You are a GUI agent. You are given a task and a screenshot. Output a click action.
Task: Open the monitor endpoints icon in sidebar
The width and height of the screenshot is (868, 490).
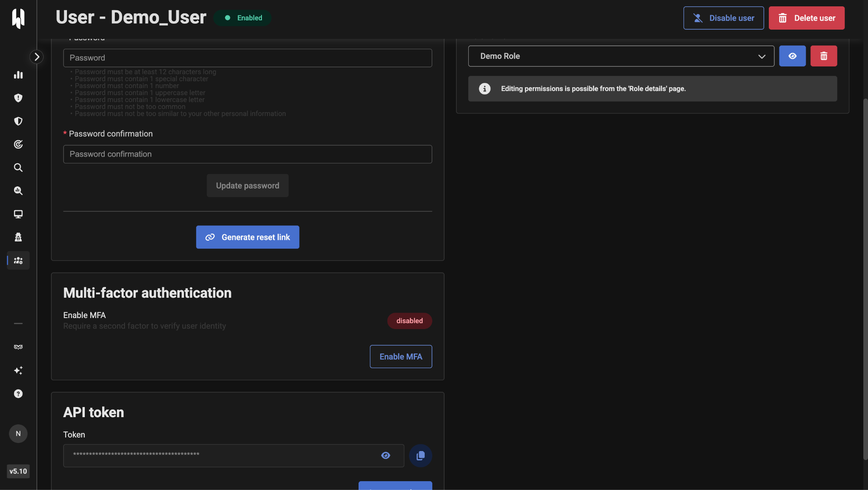pos(18,214)
